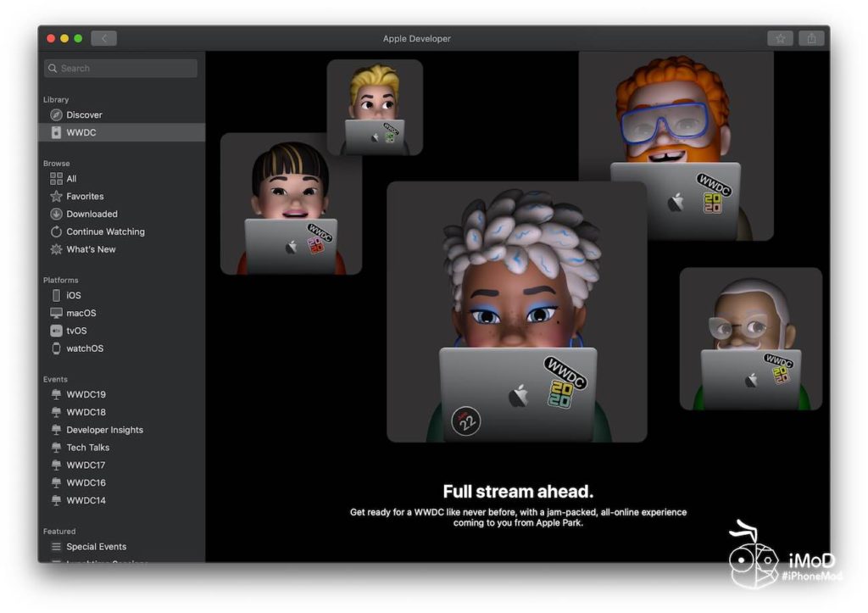This screenshot has width=868, height=613.
Task: Open Tech Talks from Events
Action: [87, 448]
